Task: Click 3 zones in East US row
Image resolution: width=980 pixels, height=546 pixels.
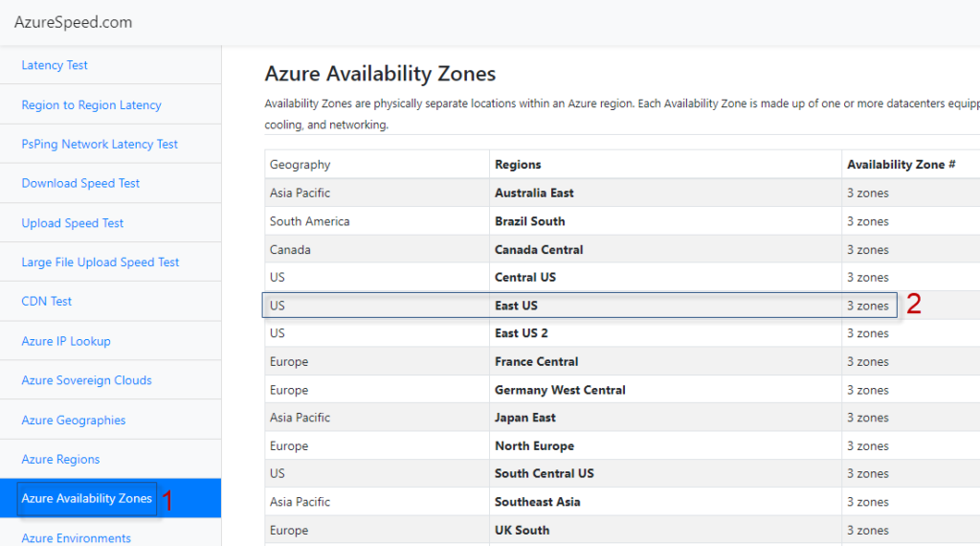Action: [x=867, y=306]
